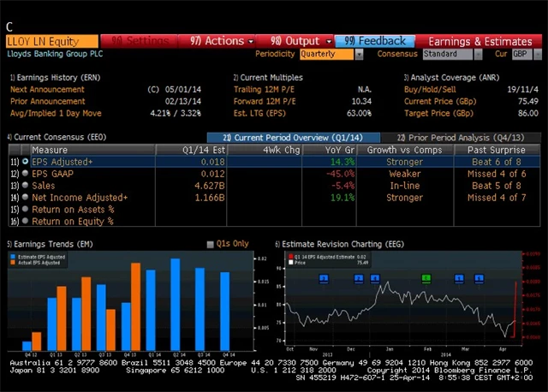Click the first blue event marker on revision chart

click(x=324, y=278)
